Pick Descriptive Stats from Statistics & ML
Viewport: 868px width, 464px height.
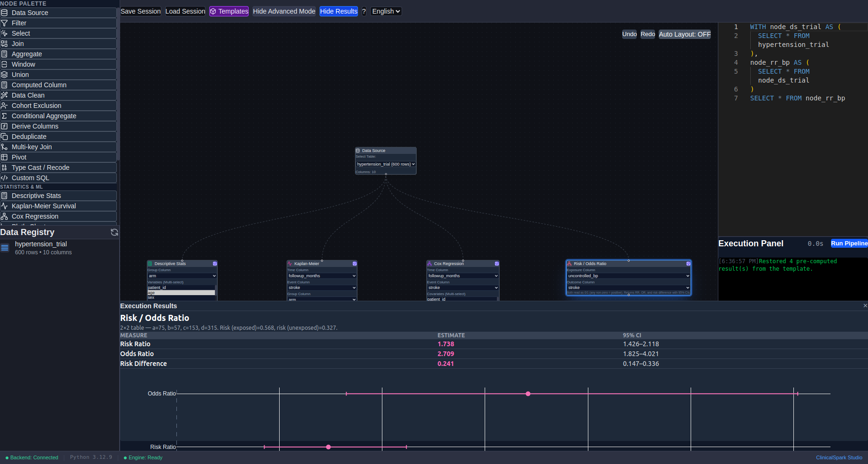click(58, 196)
